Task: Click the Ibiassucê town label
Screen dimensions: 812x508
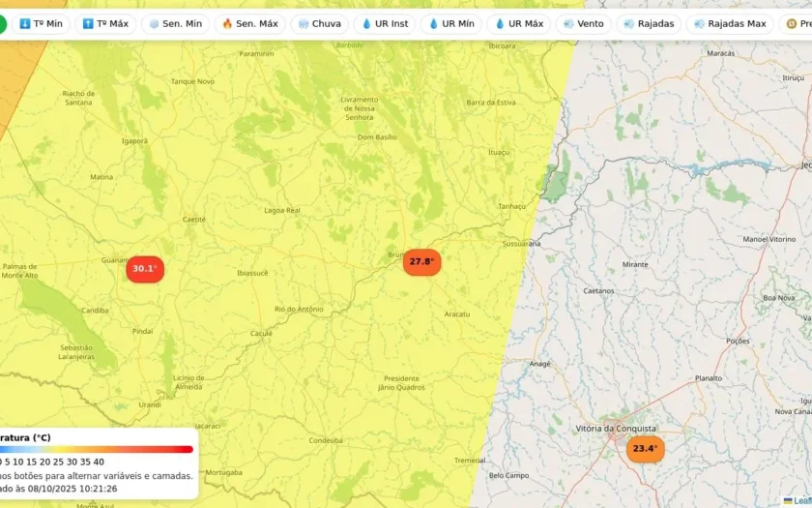Action: tap(252, 273)
